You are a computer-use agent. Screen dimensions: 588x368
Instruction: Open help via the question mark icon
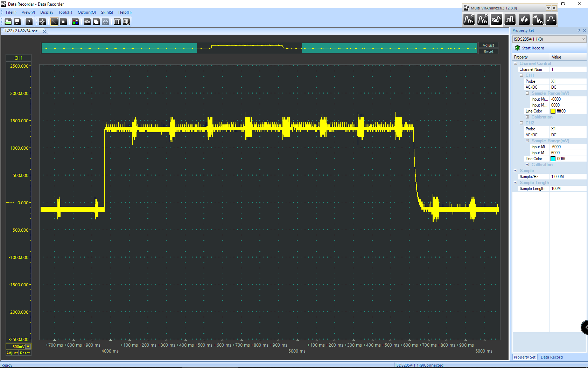29,22
